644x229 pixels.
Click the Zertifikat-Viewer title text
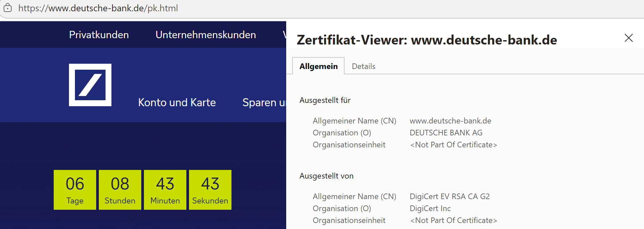427,40
